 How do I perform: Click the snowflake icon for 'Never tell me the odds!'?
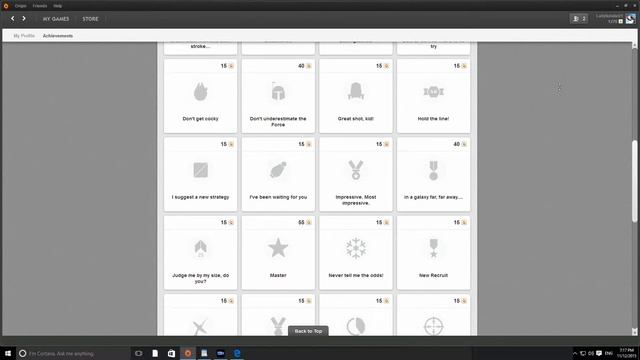(x=356, y=248)
